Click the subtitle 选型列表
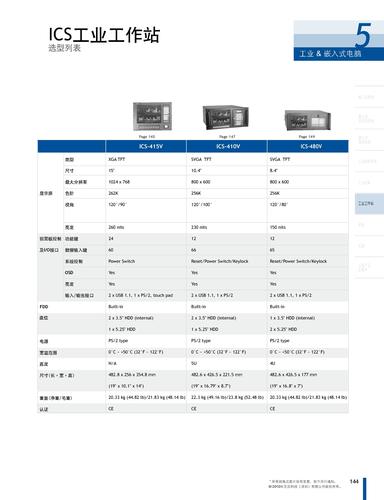384x500 pixels. pos(65,48)
